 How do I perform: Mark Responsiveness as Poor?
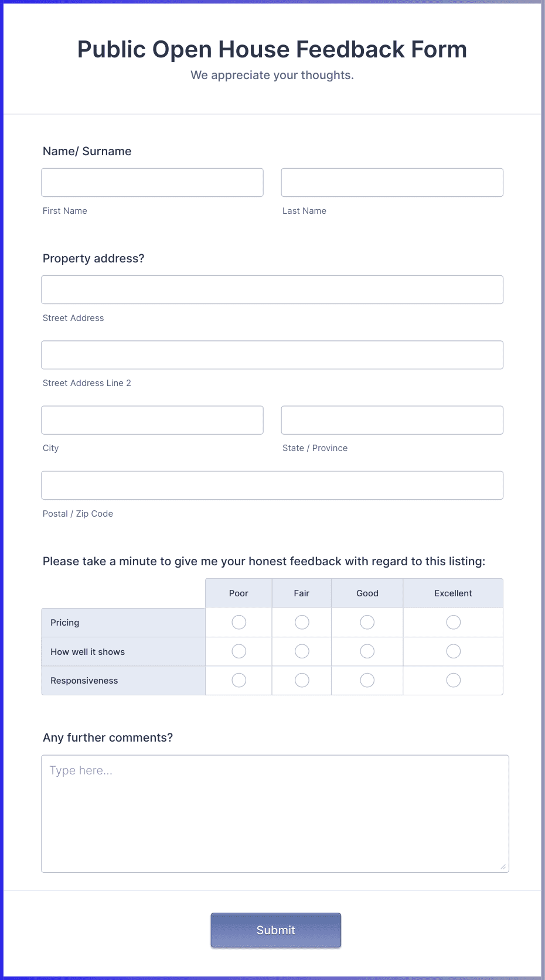click(239, 680)
